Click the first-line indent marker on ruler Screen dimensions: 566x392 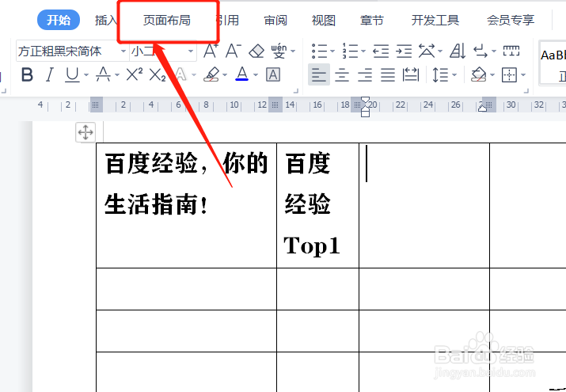(x=365, y=101)
